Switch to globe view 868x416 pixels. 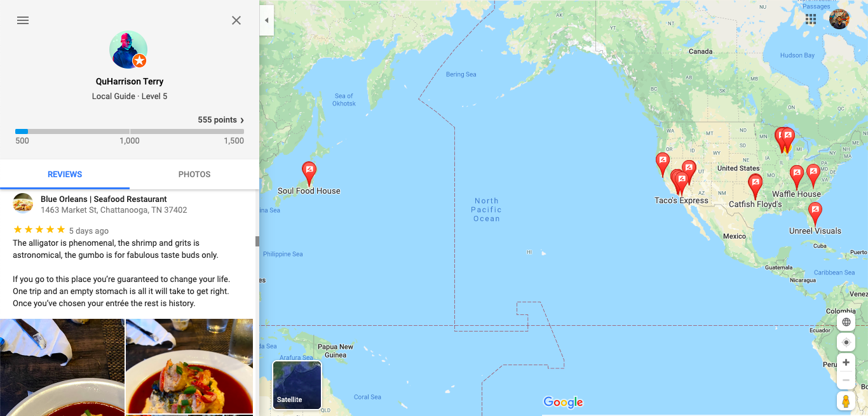tap(846, 322)
